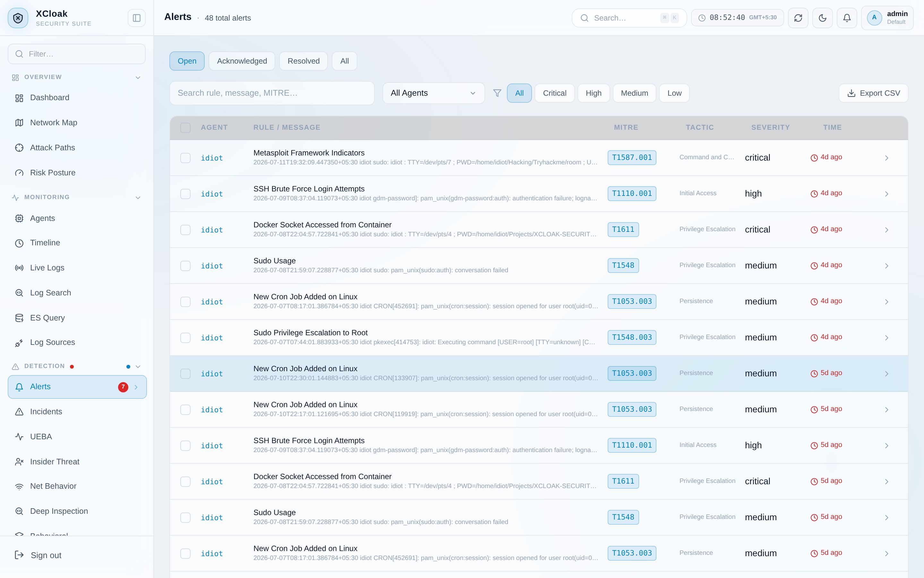The image size is (924, 578).
Task: Click the refresh icon in top bar
Action: [798, 18]
